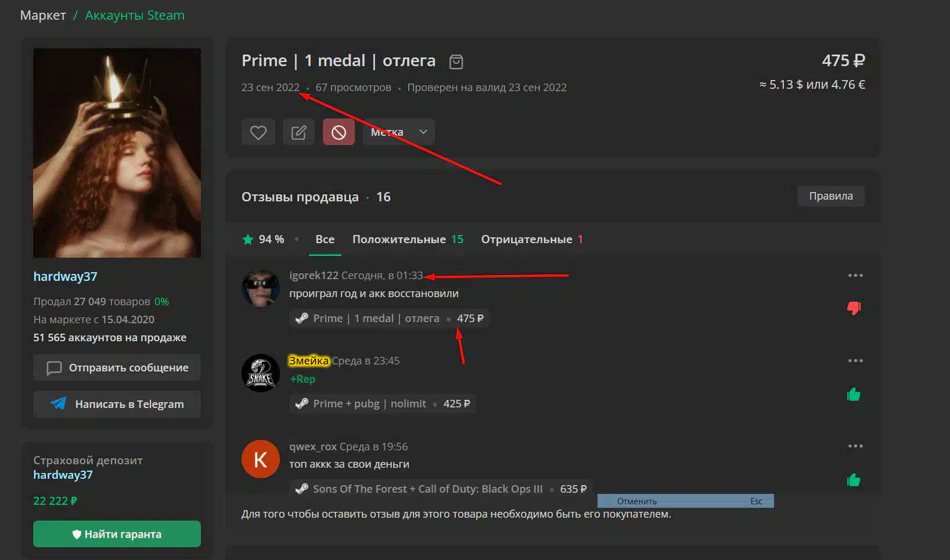
Task: Click the 475 ₽ listing price
Action: 843,60
